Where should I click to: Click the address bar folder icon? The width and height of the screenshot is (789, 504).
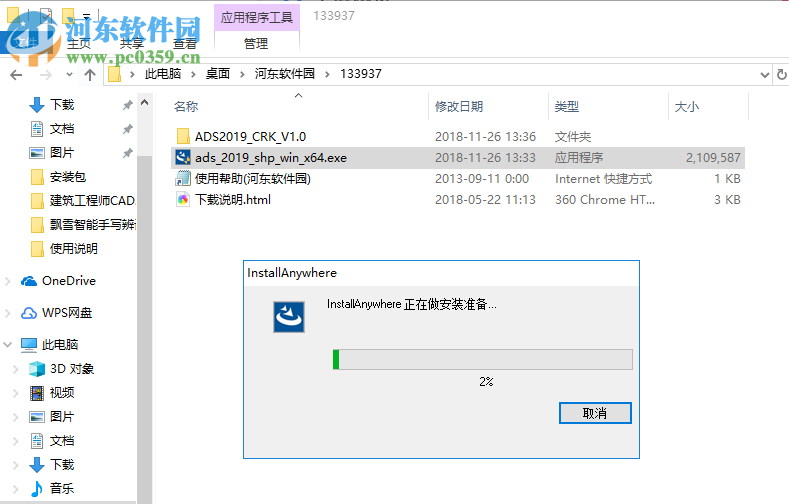point(115,74)
